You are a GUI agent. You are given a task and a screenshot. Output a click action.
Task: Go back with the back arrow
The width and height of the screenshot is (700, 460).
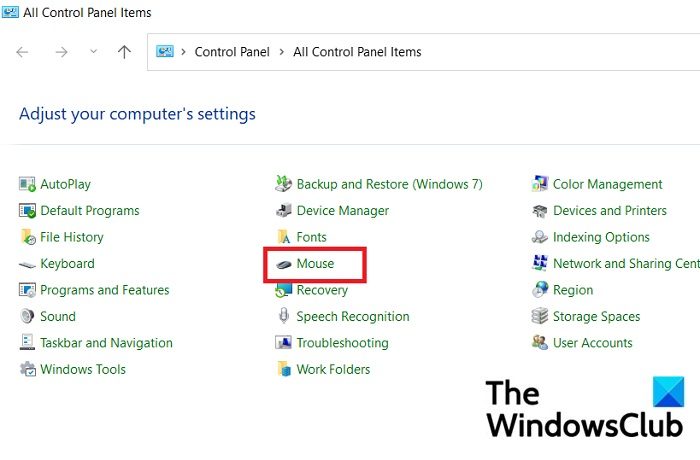coord(22,52)
